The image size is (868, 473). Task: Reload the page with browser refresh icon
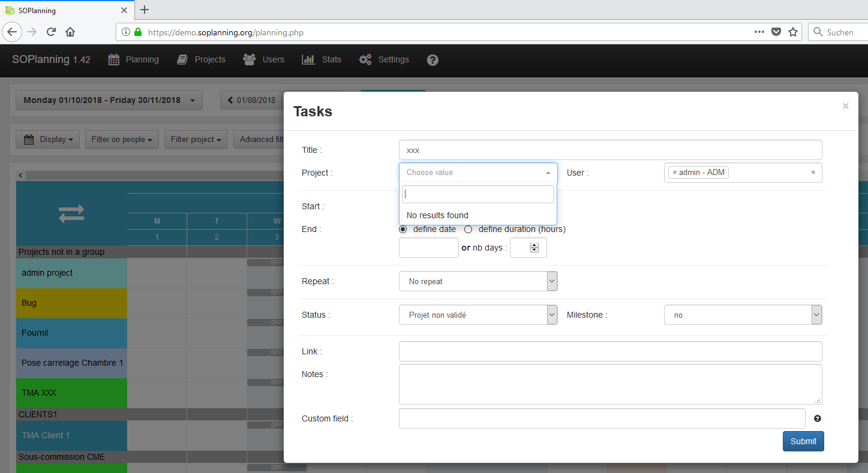tap(51, 32)
